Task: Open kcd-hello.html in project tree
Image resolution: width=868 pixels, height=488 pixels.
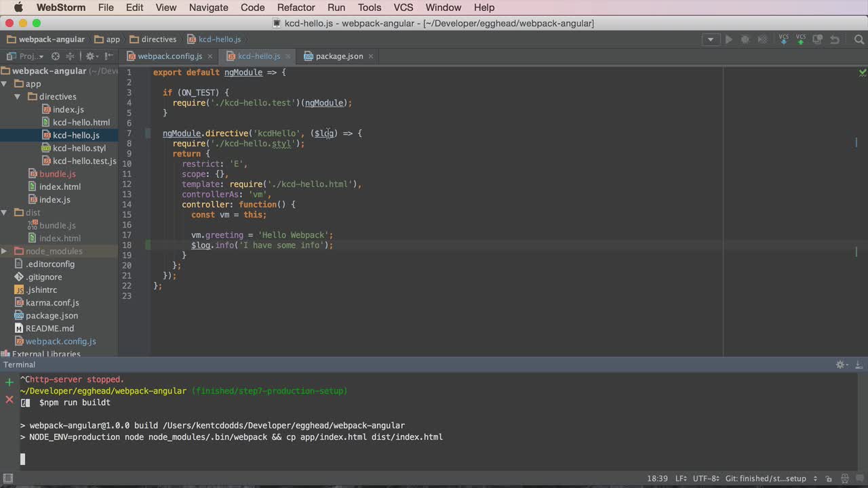Action: [81, 122]
